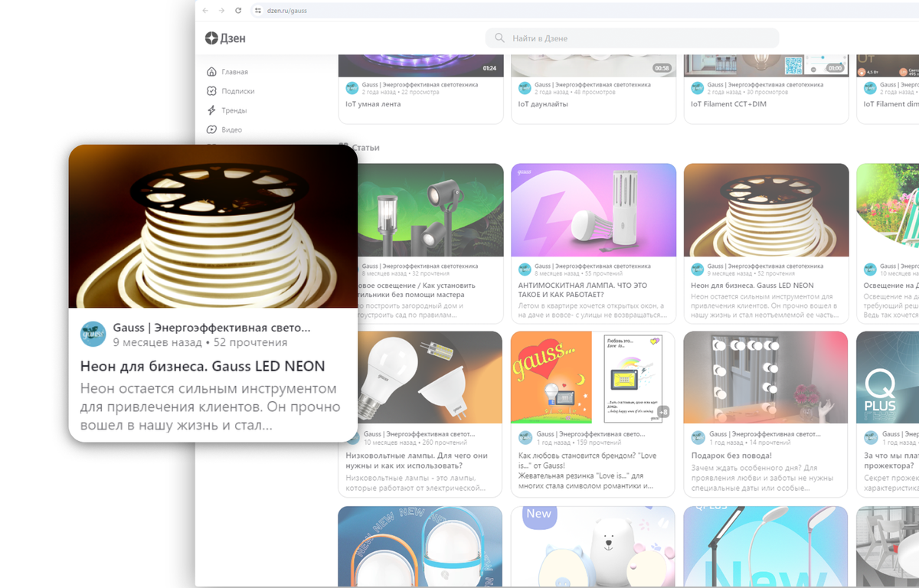The height and width of the screenshot is (588, 919).
Task: Open the АНТИМОСКИТНАЯ ЛАМПА article title
Action: tap(583, 290)
